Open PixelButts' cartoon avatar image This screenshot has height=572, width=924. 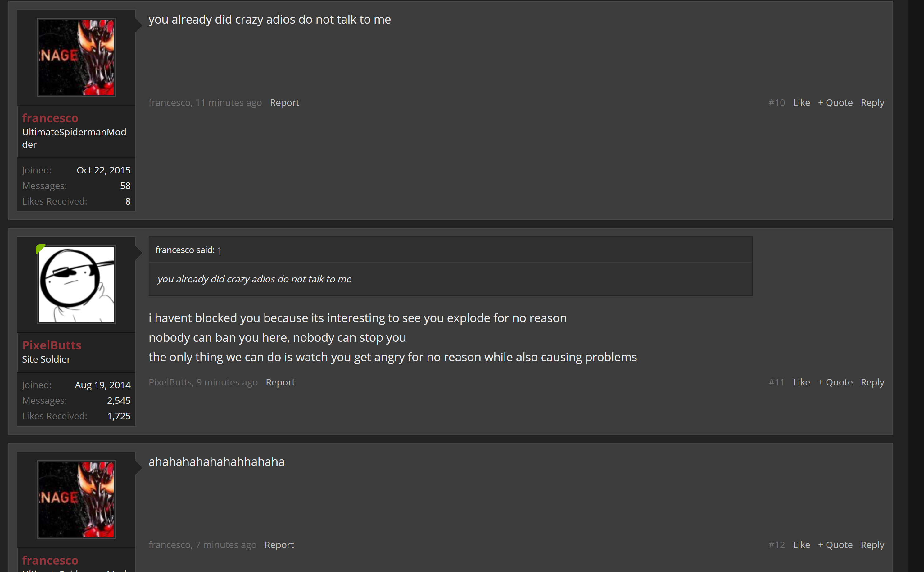point(76,285)
